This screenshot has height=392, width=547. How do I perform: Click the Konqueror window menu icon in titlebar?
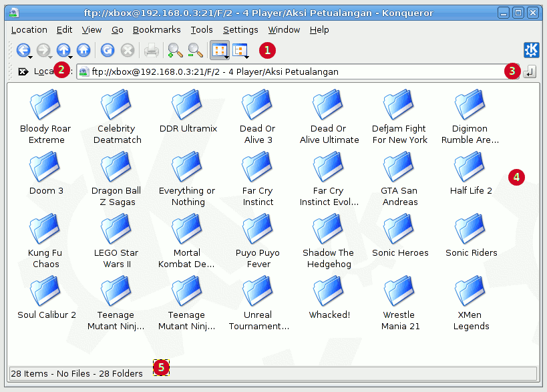(x=14, y=13)
